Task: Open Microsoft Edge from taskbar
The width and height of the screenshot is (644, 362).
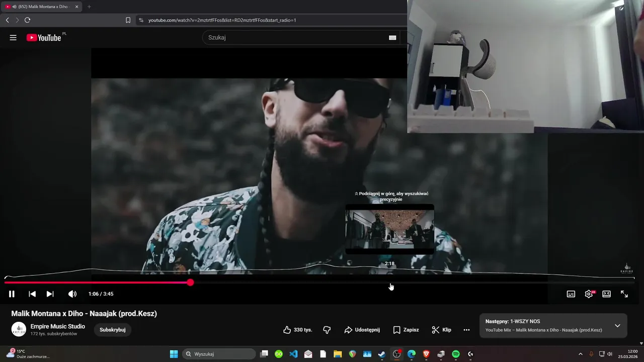Action: pos(412,354)
